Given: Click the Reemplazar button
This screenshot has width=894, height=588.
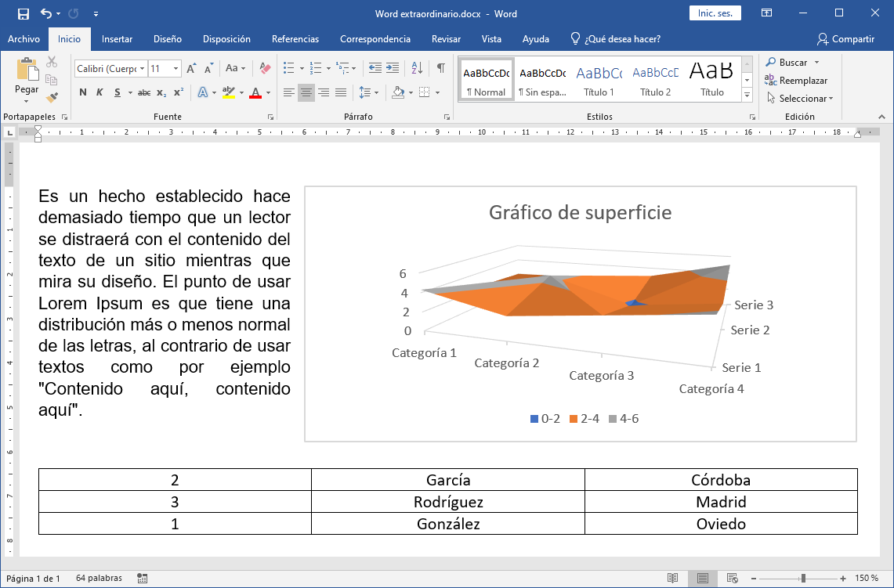Looking at the screenshot, I should pos(797,81).
